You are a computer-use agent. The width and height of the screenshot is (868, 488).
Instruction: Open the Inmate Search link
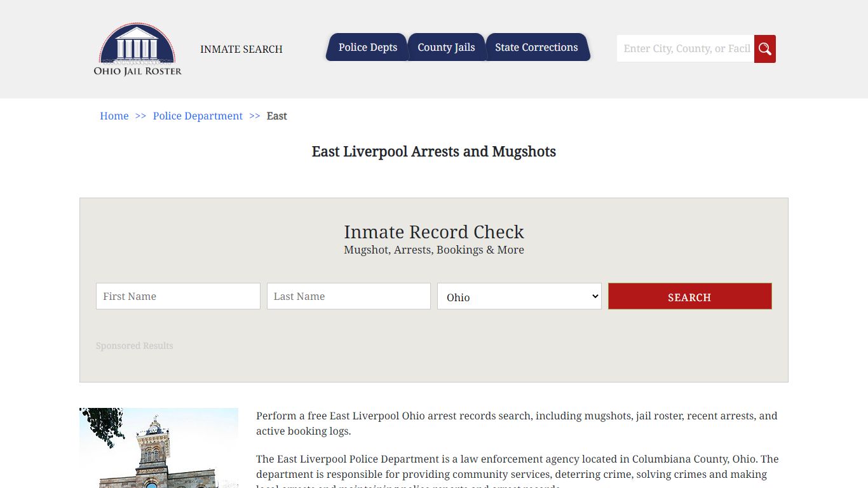(241, 49)
